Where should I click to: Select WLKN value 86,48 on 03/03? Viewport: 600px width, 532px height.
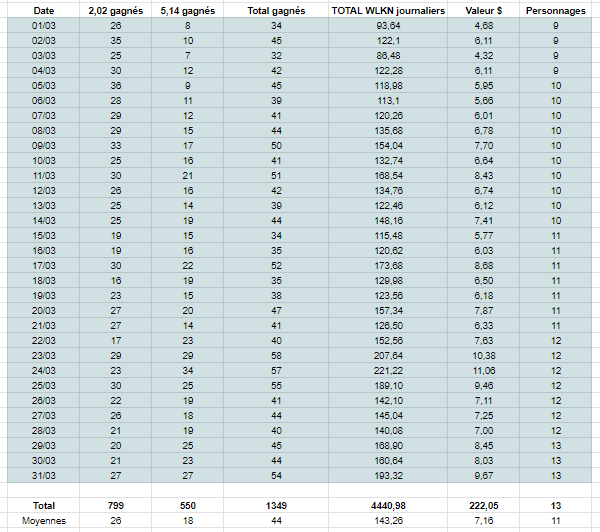(x=388, y=55)
